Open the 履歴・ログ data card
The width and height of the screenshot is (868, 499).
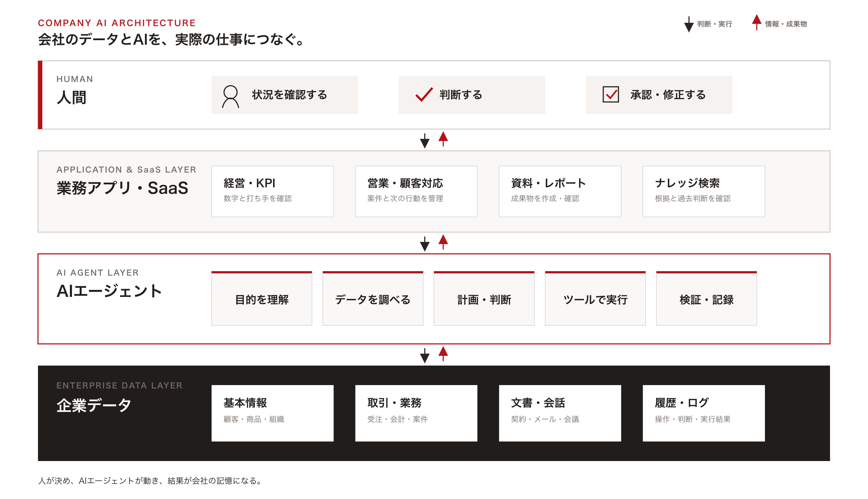click(x=704, y=413)
